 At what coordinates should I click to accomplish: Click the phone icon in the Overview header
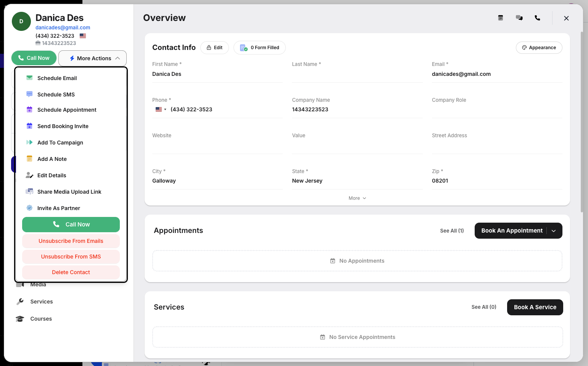pyautogui.click(x=537, y=18)
